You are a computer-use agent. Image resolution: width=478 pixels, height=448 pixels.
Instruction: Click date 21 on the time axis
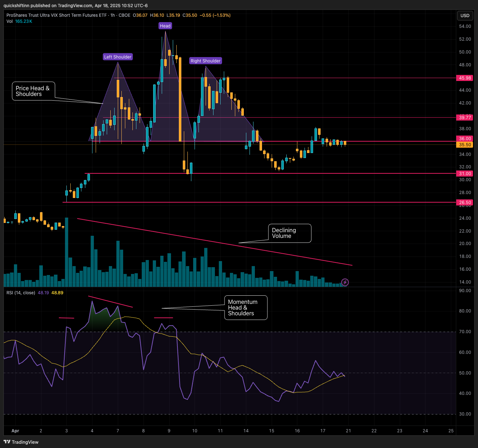click(348, 431)
